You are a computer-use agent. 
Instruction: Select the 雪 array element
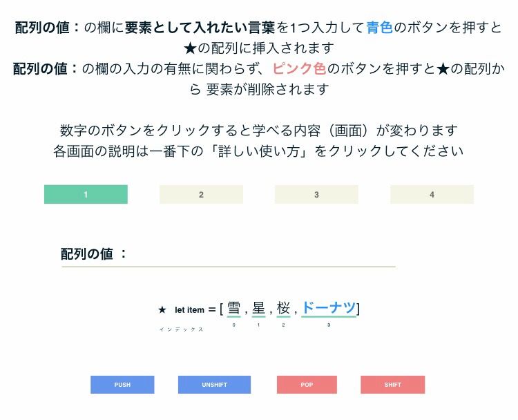click(x=233, y=308)
